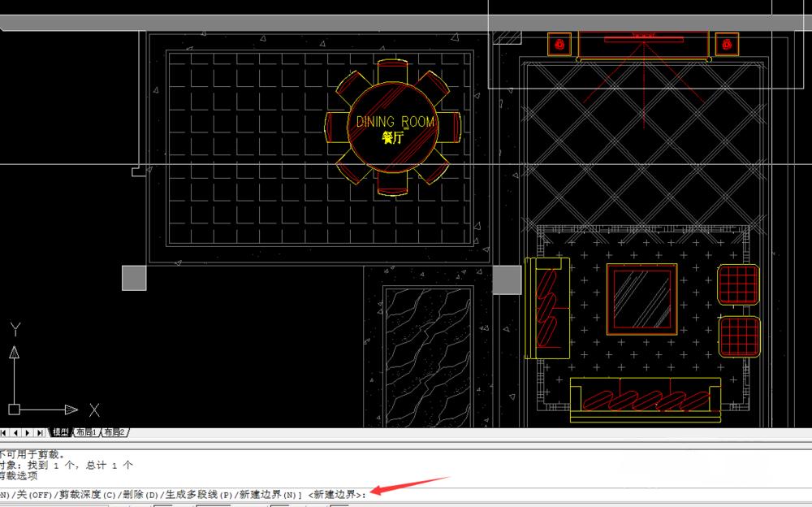Open the 布局2 layout tab
This screenshot has height=507, width=812.
tap(114, 431)
